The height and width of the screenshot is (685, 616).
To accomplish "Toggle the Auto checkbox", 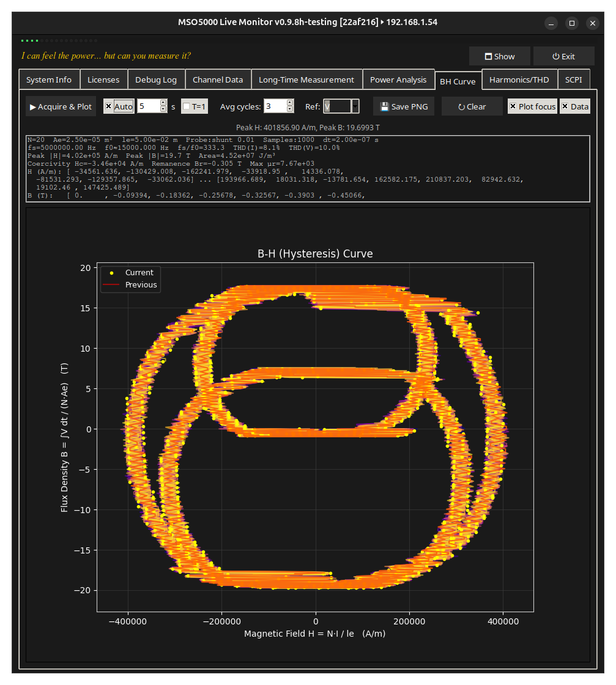I will 109,106.
